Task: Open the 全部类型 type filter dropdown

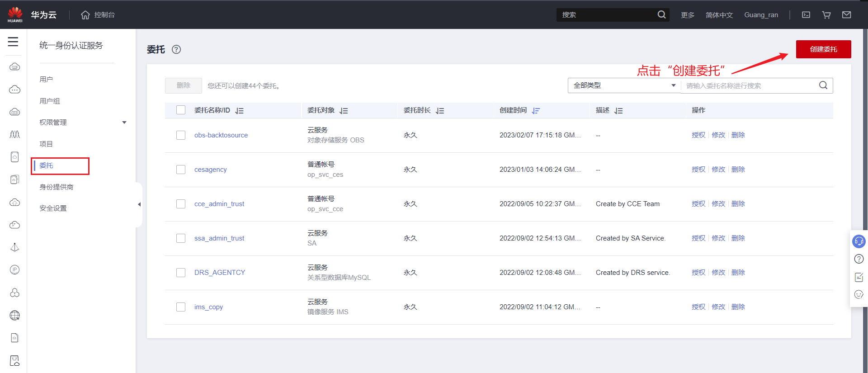Action: click(624, 85)
